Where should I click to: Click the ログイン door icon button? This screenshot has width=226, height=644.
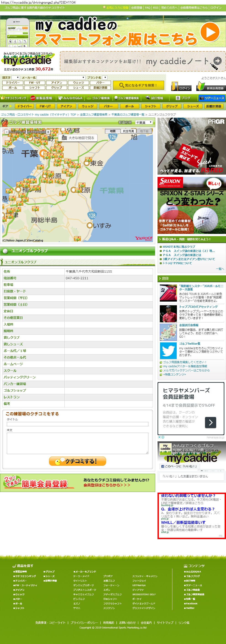pyautogui.click(x=181, y=86)
